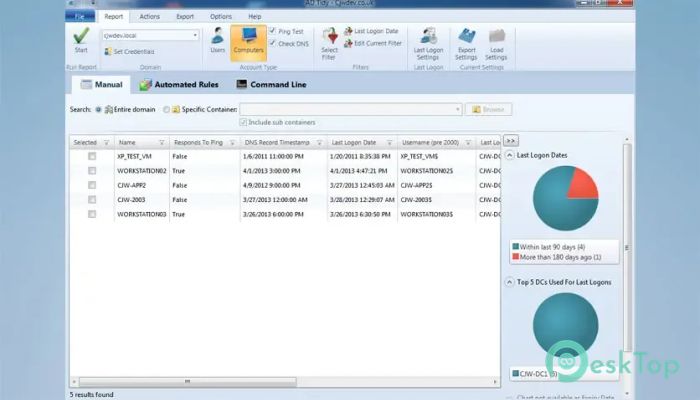Toggle the Ping Test checkbox

coord(272,31)
